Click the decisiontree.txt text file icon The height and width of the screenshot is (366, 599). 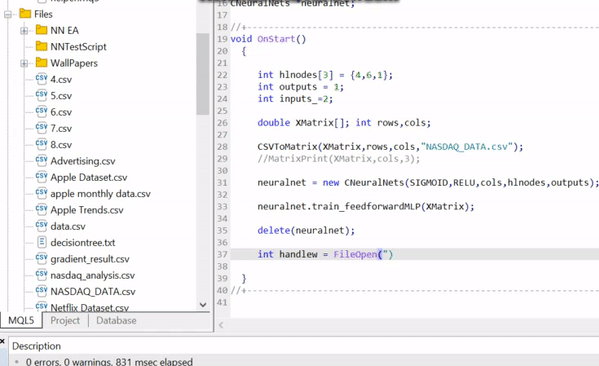(42, 242)
